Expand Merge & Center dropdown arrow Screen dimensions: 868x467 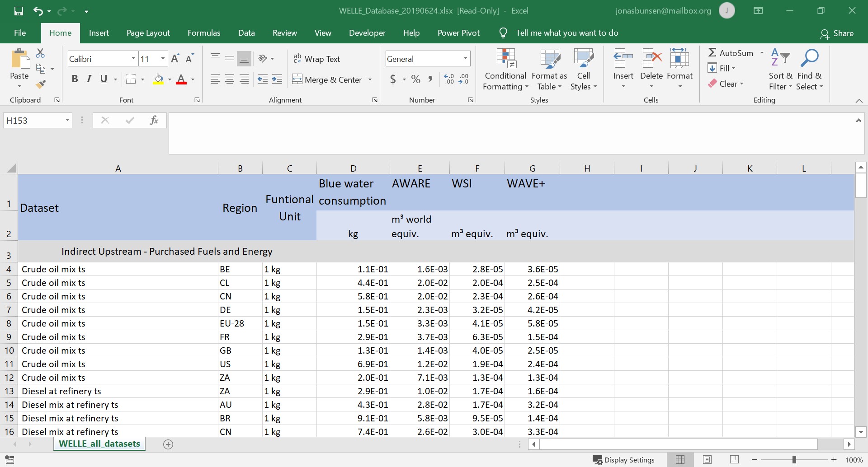[x=370, y=79]
